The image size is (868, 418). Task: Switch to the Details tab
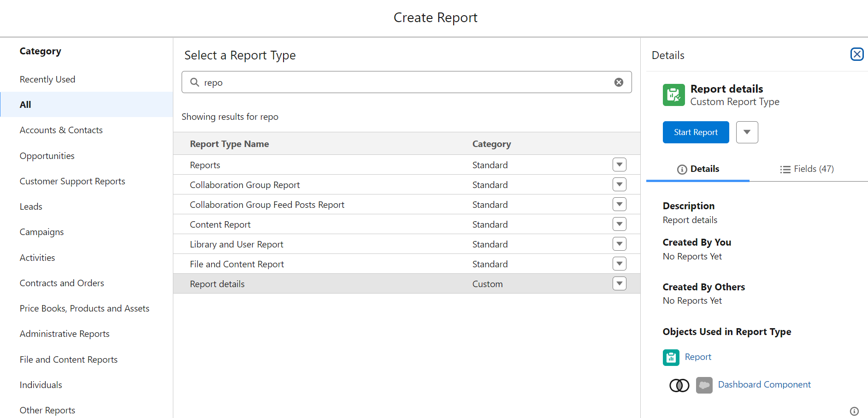(698, 169)
